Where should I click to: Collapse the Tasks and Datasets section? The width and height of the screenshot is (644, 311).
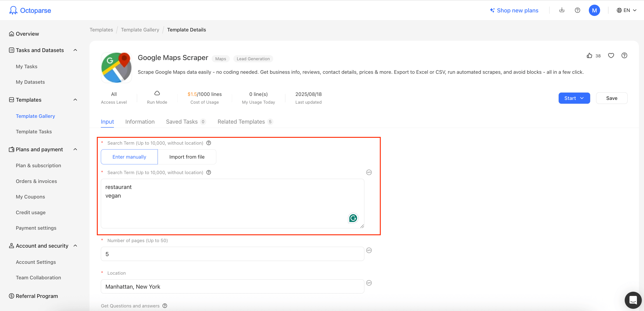pyautogui.click(x=75, y=50)
